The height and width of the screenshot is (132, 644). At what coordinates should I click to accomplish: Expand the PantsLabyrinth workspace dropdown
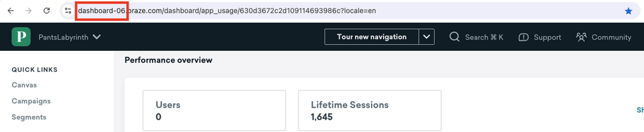pos(96,37)
